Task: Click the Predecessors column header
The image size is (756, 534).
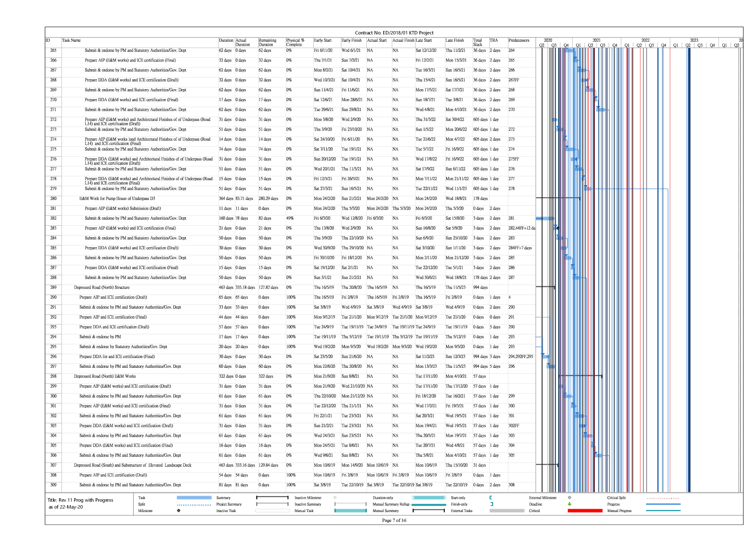Action: coord(519,40)
